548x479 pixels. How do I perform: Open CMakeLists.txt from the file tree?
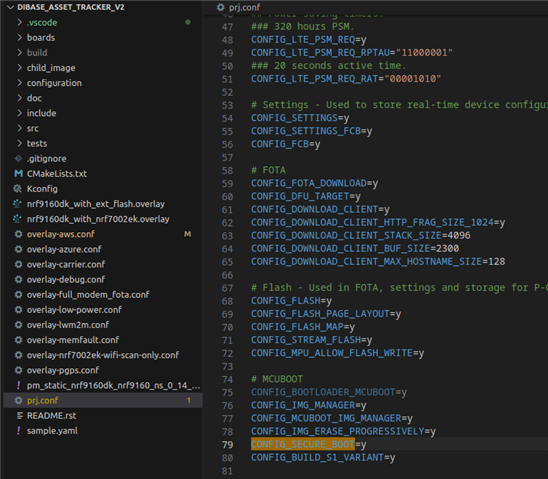click(x=57, y=174)
